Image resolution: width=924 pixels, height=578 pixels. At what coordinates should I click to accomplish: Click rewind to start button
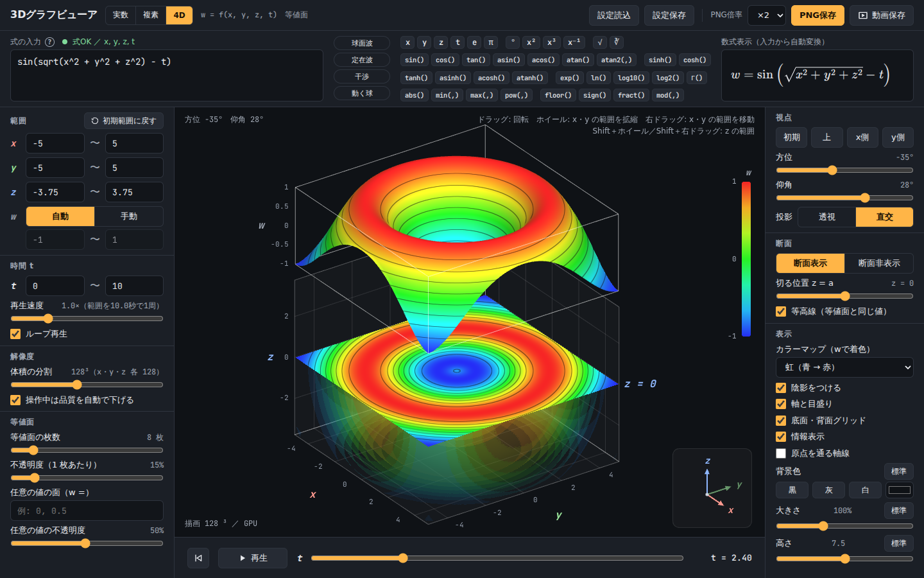(198, 558)
